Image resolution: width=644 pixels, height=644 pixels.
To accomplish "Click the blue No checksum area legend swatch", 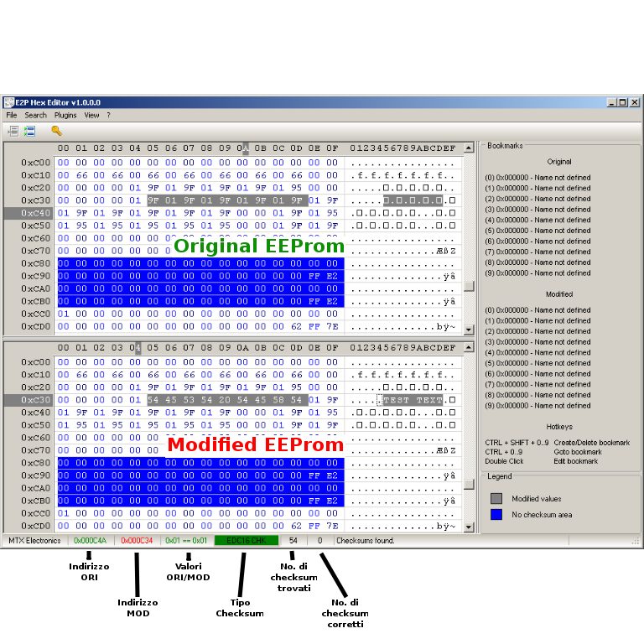I will point(496,515).
